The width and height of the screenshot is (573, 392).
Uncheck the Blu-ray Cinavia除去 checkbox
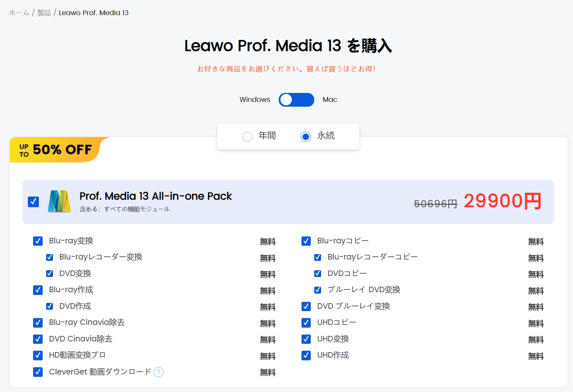(x=38, y=323)
